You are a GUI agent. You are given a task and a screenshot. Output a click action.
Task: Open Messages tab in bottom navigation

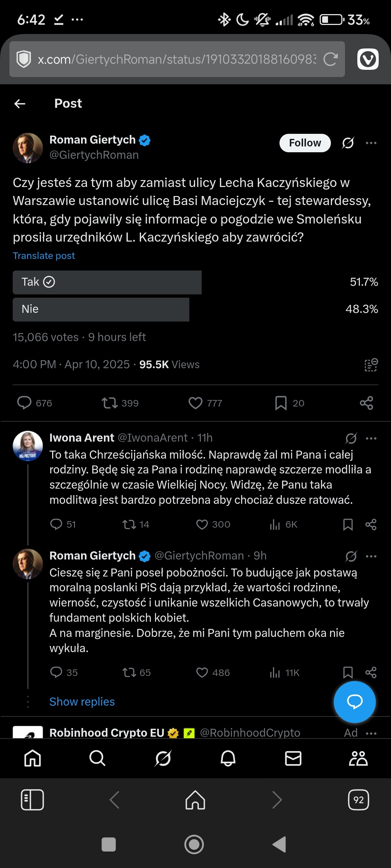point(293,758)
